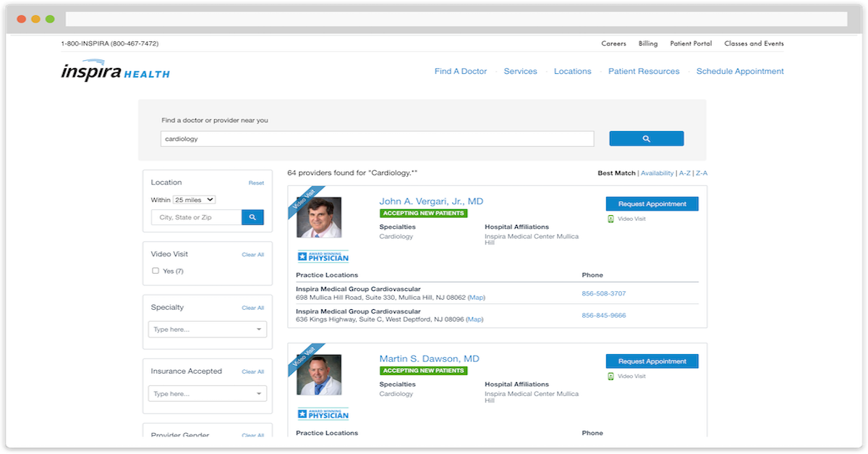Click Dawson's Accepting New Patients badge
The image size is (868, 454).
point(423,371)
